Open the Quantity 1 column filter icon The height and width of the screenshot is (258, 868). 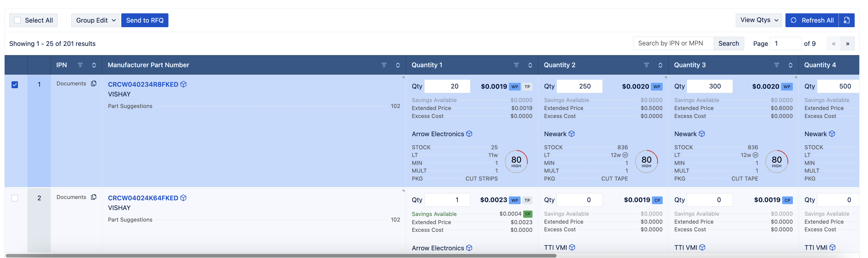516,65
